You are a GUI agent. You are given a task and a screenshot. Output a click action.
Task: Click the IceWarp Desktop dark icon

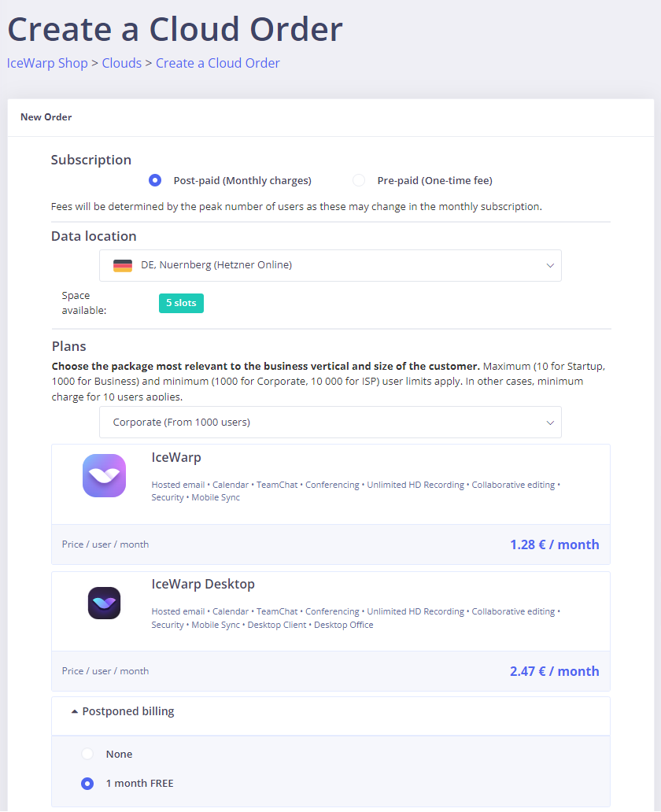click(104, 603)
